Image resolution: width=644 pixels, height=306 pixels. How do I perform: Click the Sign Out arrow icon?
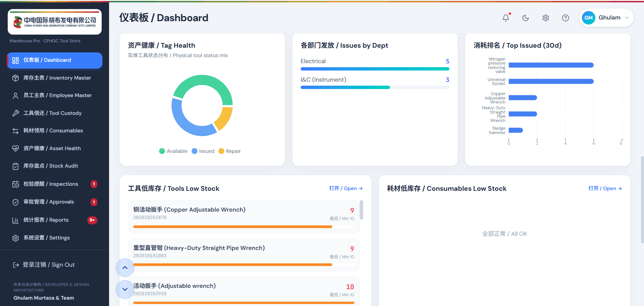16,265
